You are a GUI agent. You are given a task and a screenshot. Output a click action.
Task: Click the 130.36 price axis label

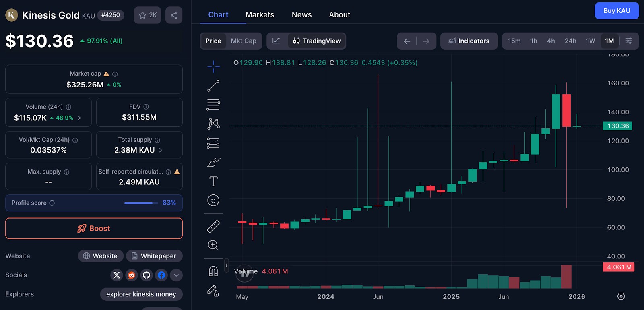tap(617, 126)
